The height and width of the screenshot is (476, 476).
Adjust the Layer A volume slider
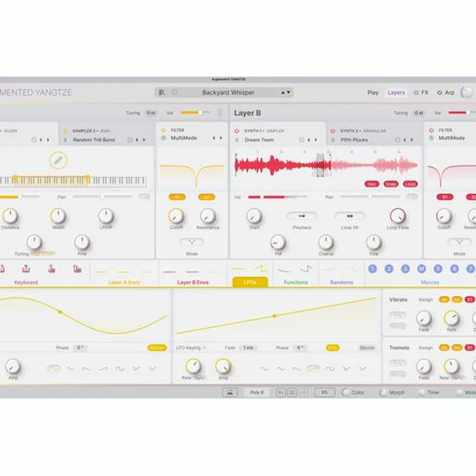coord(195,112)
